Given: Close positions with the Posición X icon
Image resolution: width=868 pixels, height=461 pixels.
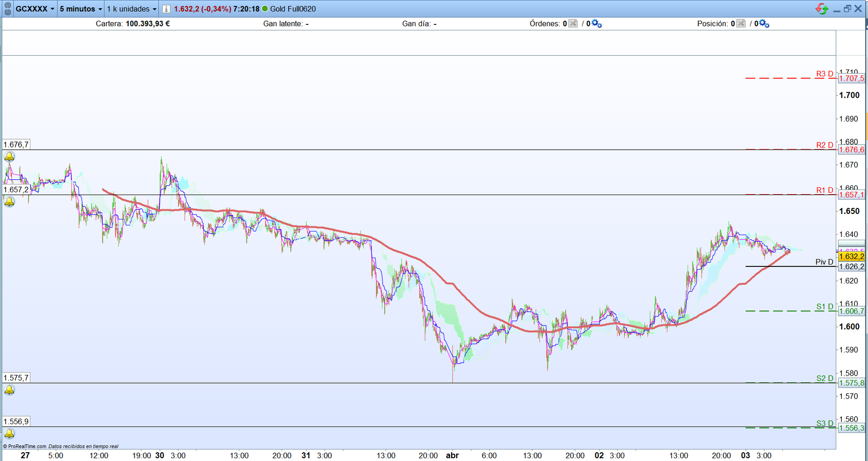Looking at the screenshot, I should click(741, 24).
